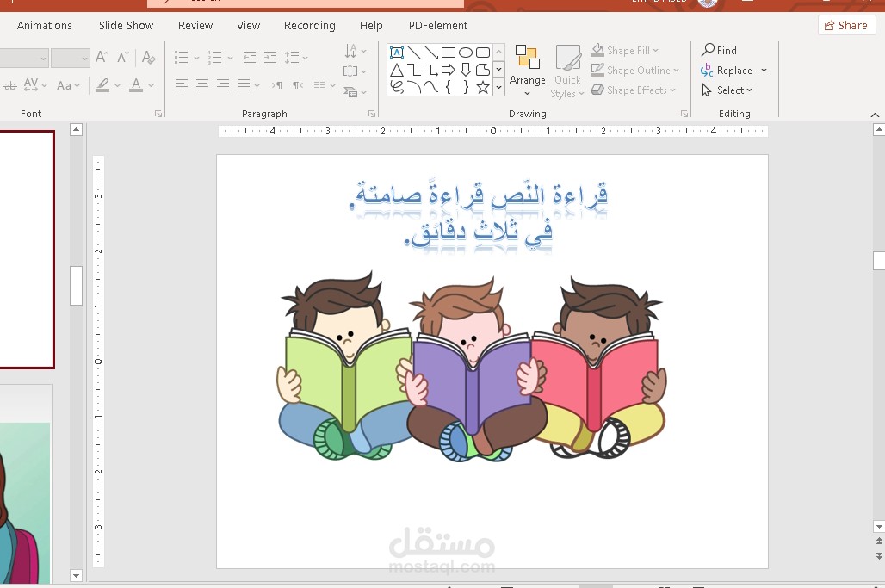This screenshot has height=588, width=885.
Task: Open the Recording tab
Action: 309,25
